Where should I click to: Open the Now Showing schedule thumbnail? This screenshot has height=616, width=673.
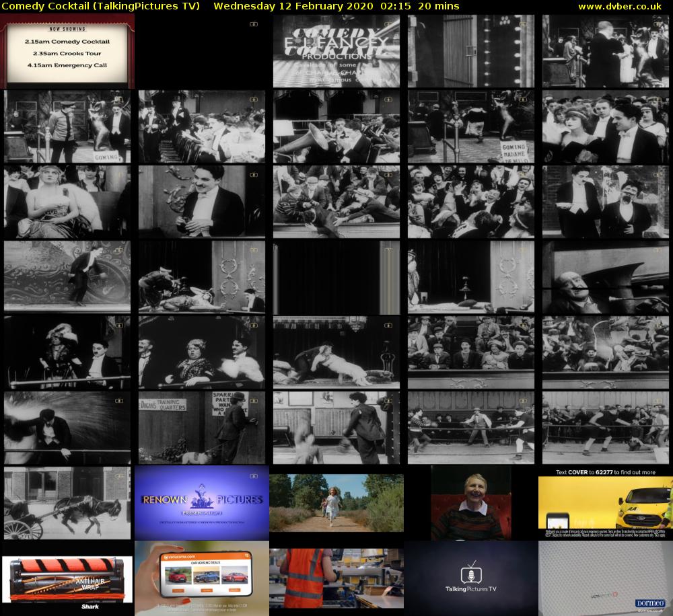tap(67, 51)
